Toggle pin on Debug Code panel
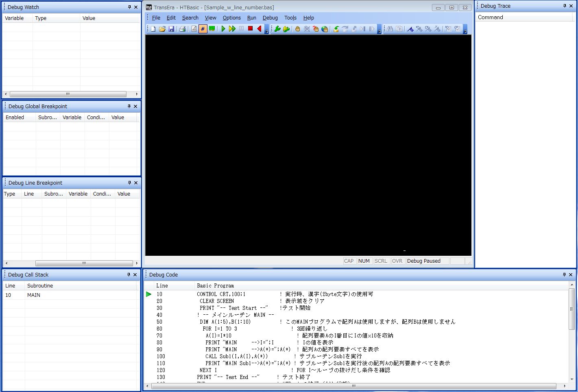The image size is (578, 392). [x=564, y=274]
